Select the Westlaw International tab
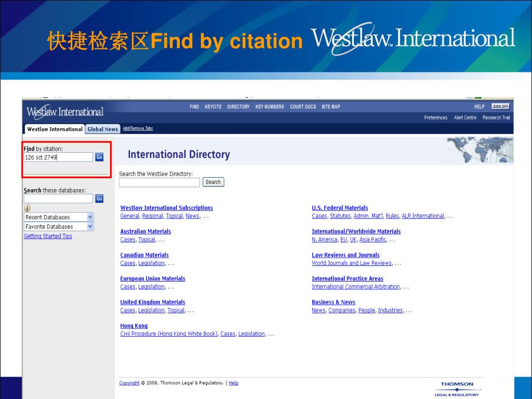532x399 pixels. (x=55, y=129)
